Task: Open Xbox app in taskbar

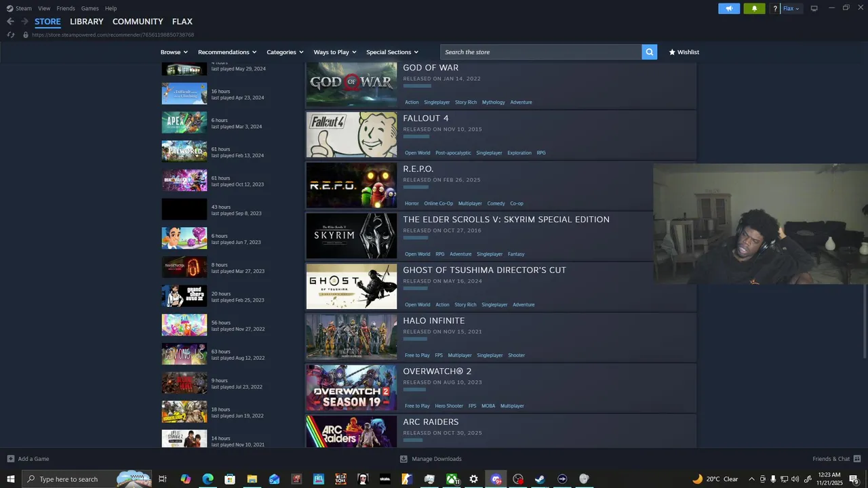Action: pos(452,479)
